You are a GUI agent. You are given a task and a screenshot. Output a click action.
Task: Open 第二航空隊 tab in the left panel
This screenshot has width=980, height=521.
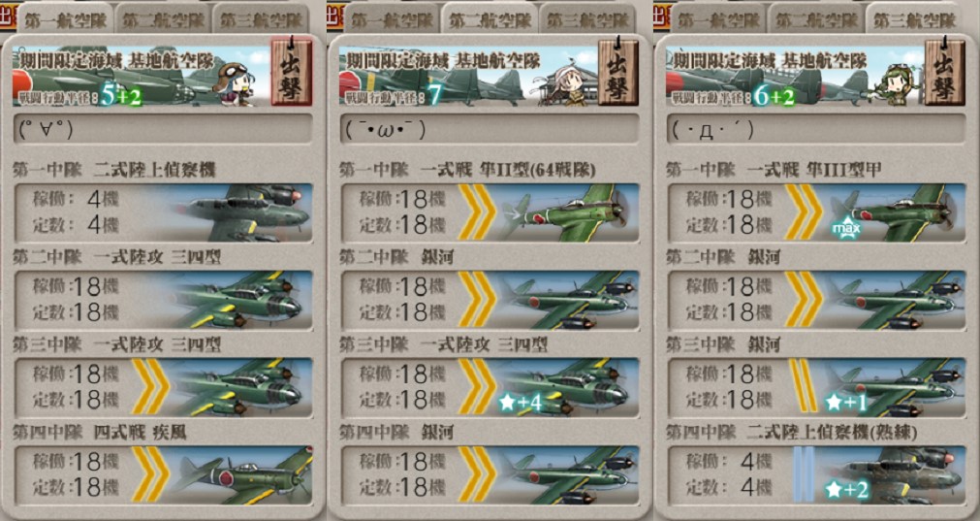click(164, 19)
